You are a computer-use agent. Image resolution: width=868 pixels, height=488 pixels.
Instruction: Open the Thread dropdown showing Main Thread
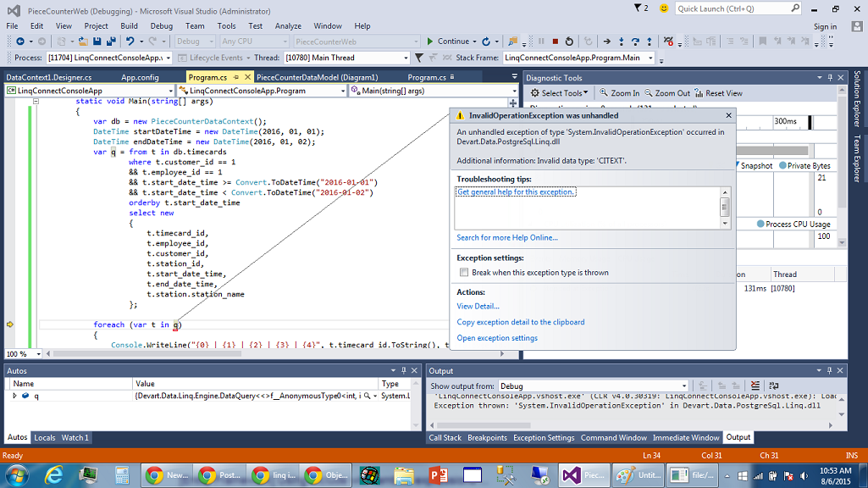click(x=406, y=58)
